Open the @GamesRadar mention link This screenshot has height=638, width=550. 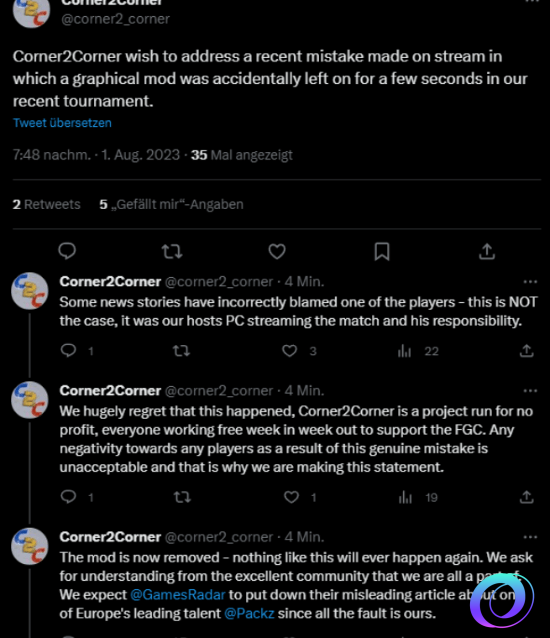click(177, 595)
